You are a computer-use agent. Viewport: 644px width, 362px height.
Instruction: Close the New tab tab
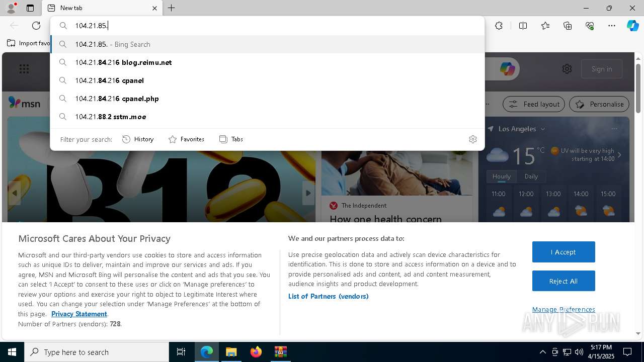154,8
